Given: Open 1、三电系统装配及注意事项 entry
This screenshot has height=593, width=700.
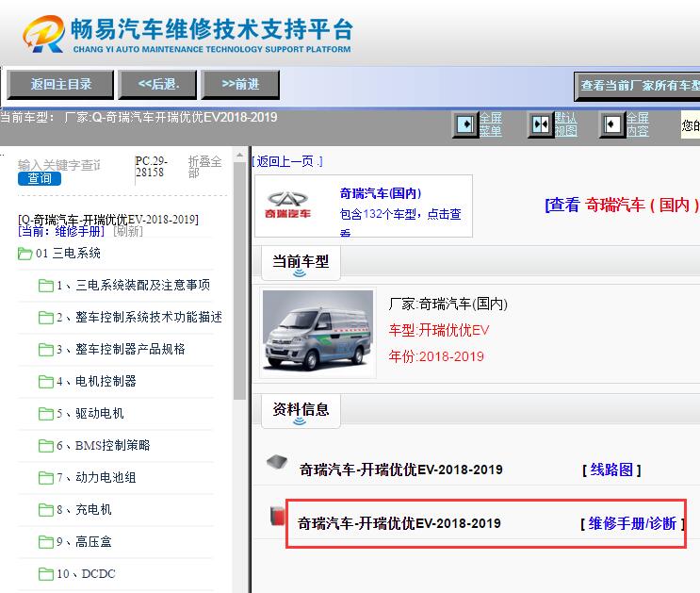Looking at the screenshot, I should [133, 285].
